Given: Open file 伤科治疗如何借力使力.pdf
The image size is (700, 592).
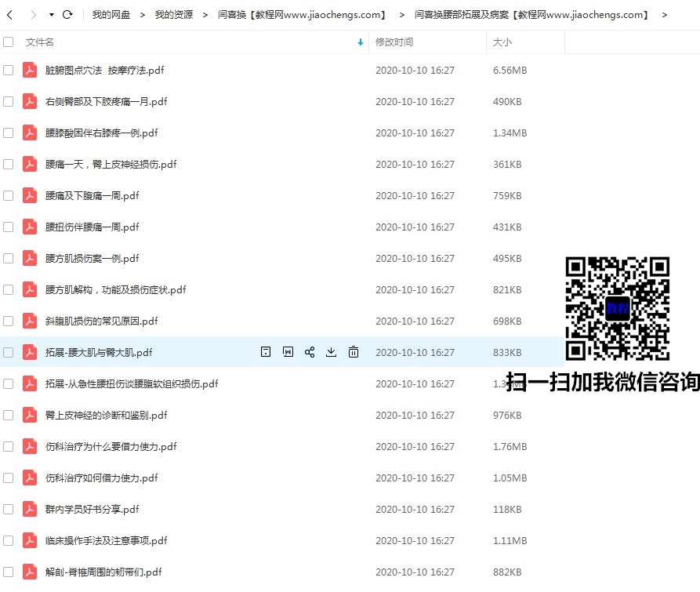Looking at the screenshot, I should 101,478.
